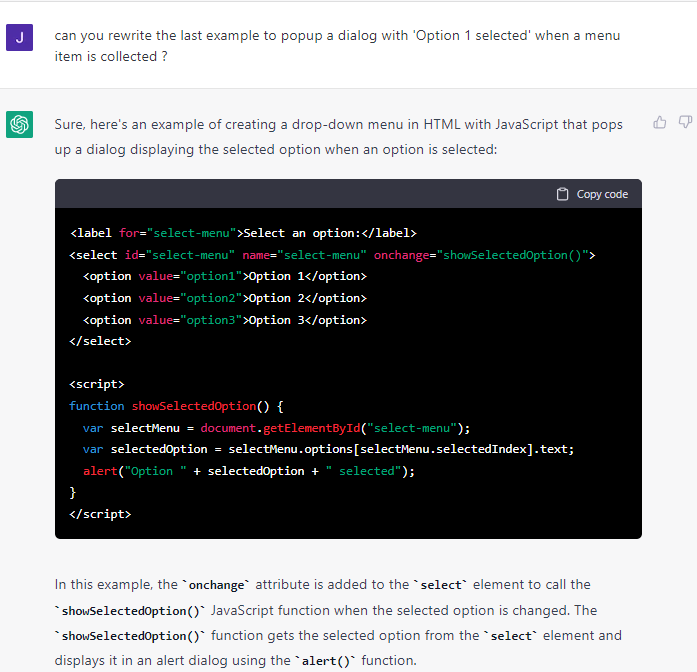Click the opening <script> tag line
This screenshot has width=697, height=672.
[96, 384]
